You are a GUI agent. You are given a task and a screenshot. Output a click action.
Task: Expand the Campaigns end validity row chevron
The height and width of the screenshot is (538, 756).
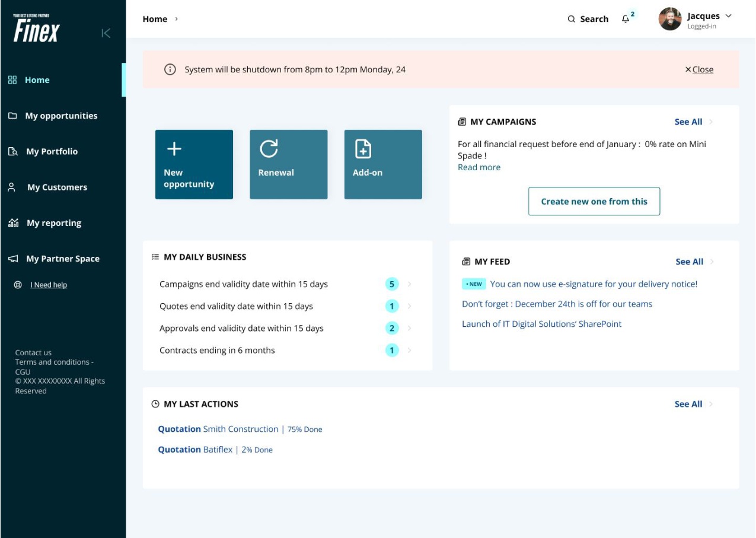410,284
